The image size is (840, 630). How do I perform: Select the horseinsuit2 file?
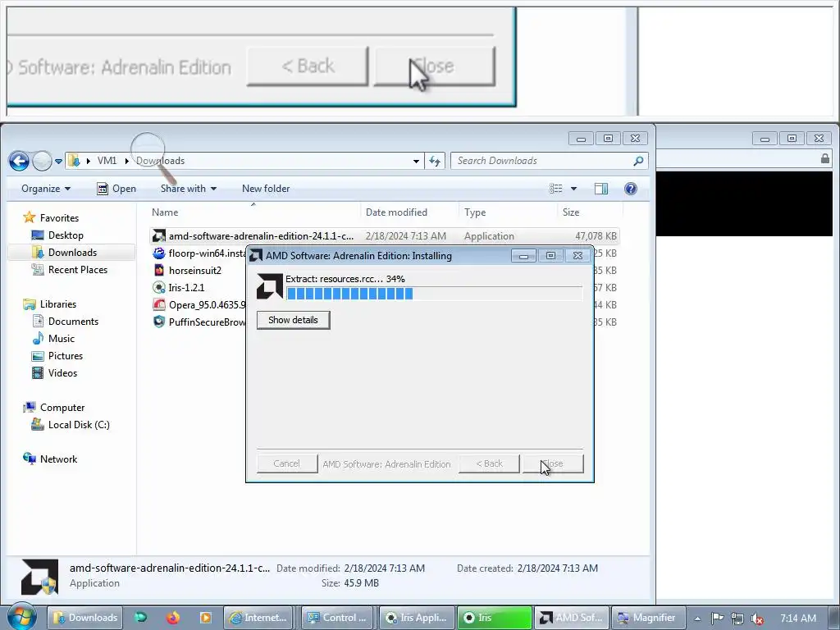[x=188, y=271]
